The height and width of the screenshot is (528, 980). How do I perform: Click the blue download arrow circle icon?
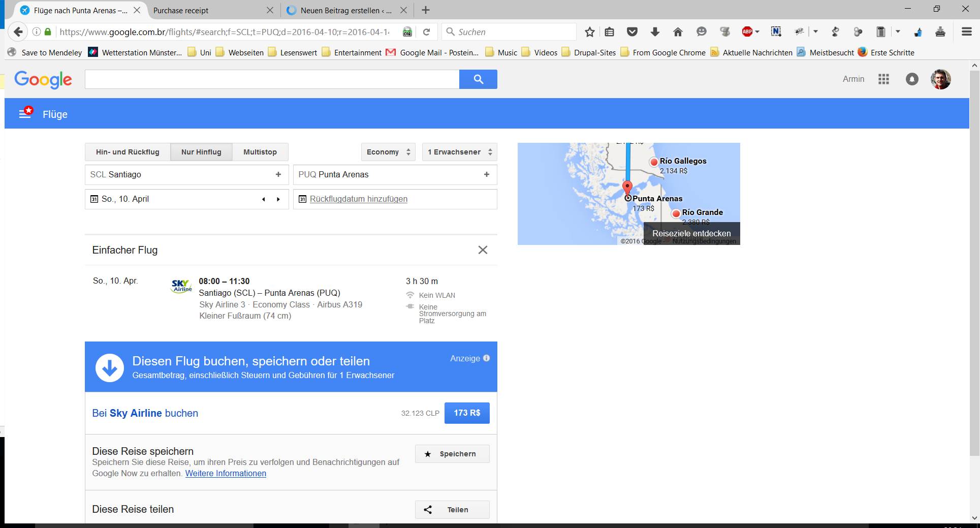pyautogui.click(x=110, y=367)
